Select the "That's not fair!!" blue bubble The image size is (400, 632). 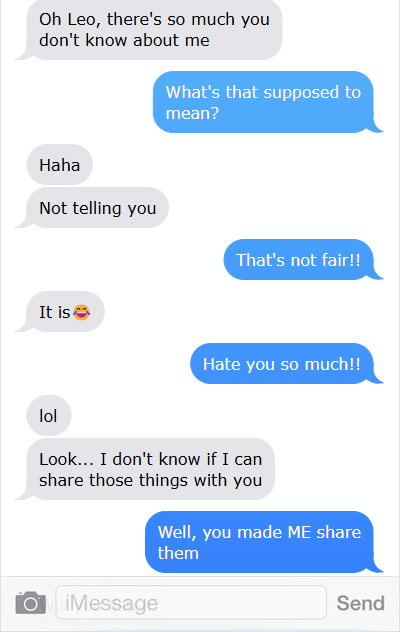coord(298,260)
